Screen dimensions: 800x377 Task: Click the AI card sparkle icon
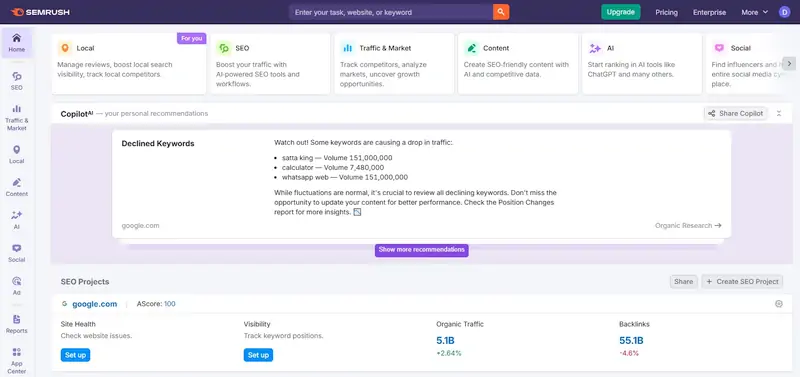tap(595, 48)
